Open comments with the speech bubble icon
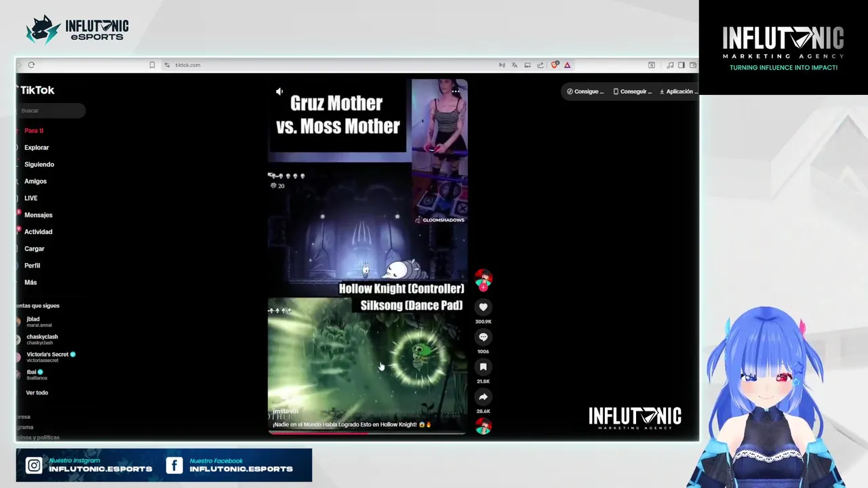Screen dimensions: 868x488 click(x=484, y=337)
